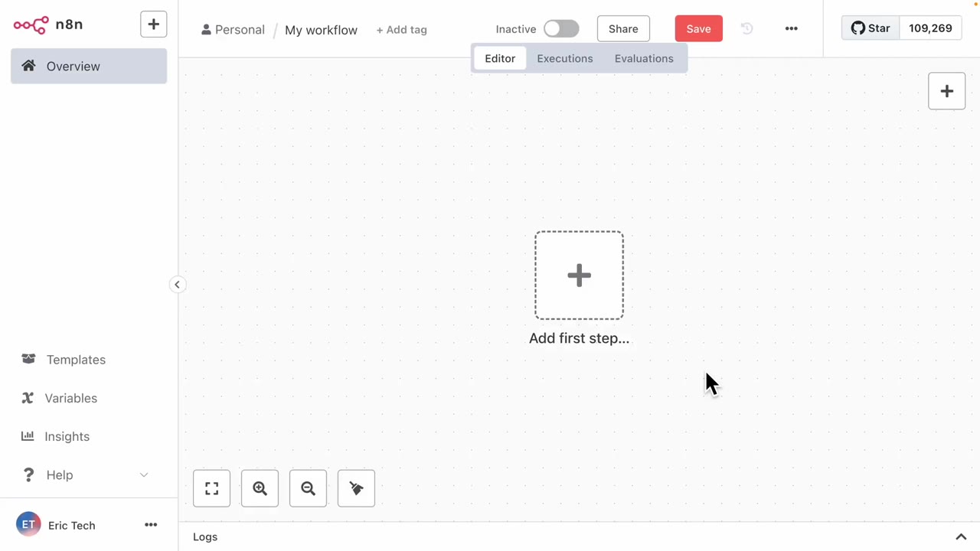Switch to the Executions tab
This screenshot has height=551, width=980.
tap(565, 58)
